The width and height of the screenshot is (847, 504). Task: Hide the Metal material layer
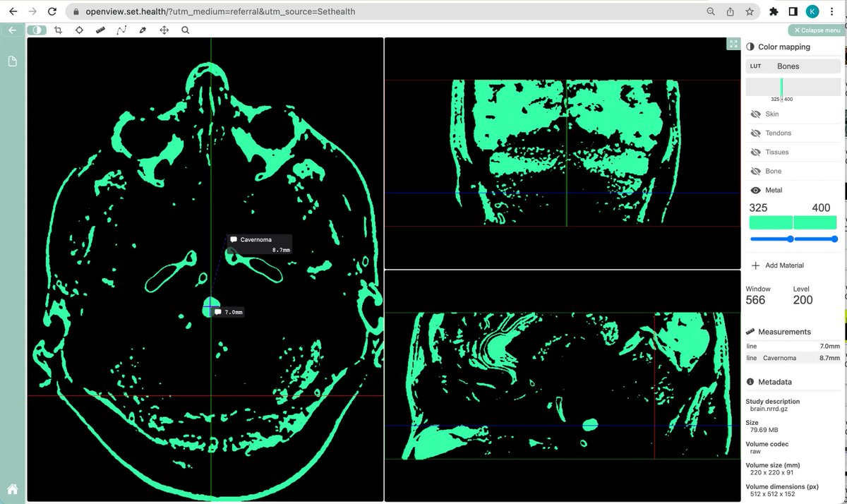754,190
